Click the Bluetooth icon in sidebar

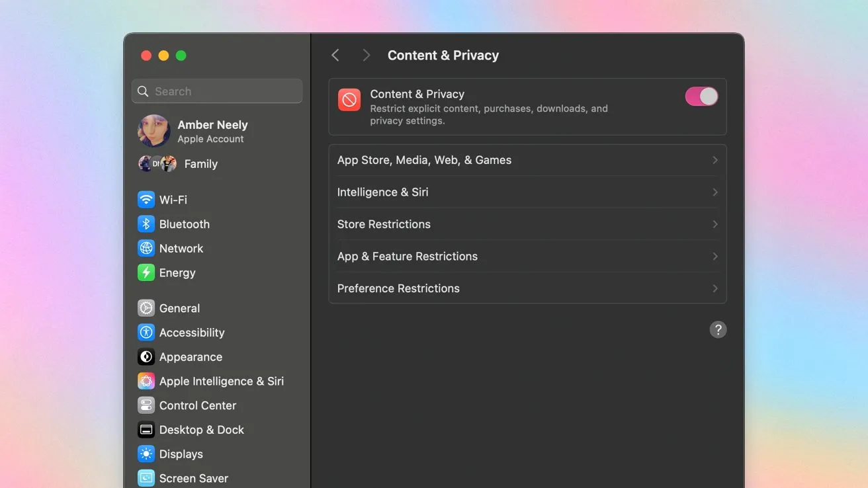click(146, 224)
